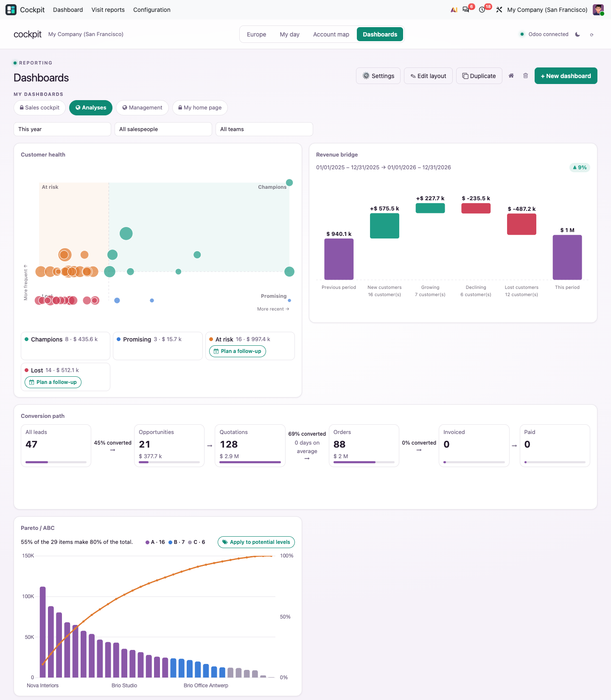Select the My home page dashboard chip
The width and height of the screenshot is (611, 700).
click(x=200, y=108)
